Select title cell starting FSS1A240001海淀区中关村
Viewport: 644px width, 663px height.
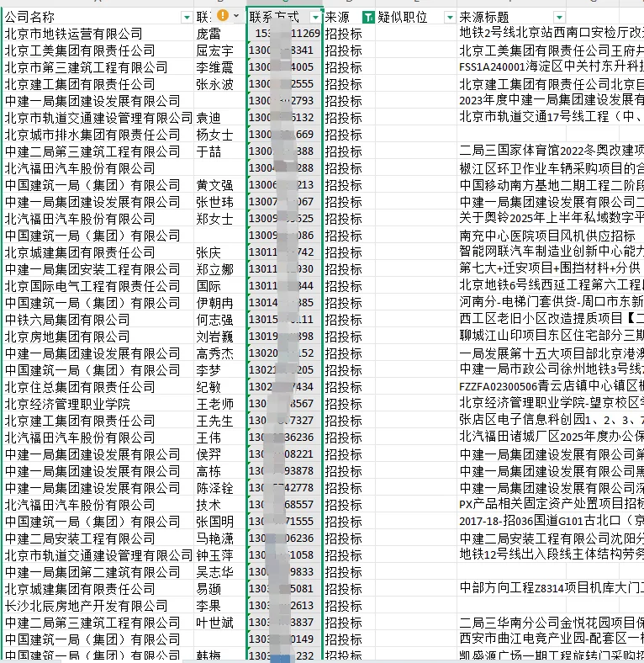551,66
